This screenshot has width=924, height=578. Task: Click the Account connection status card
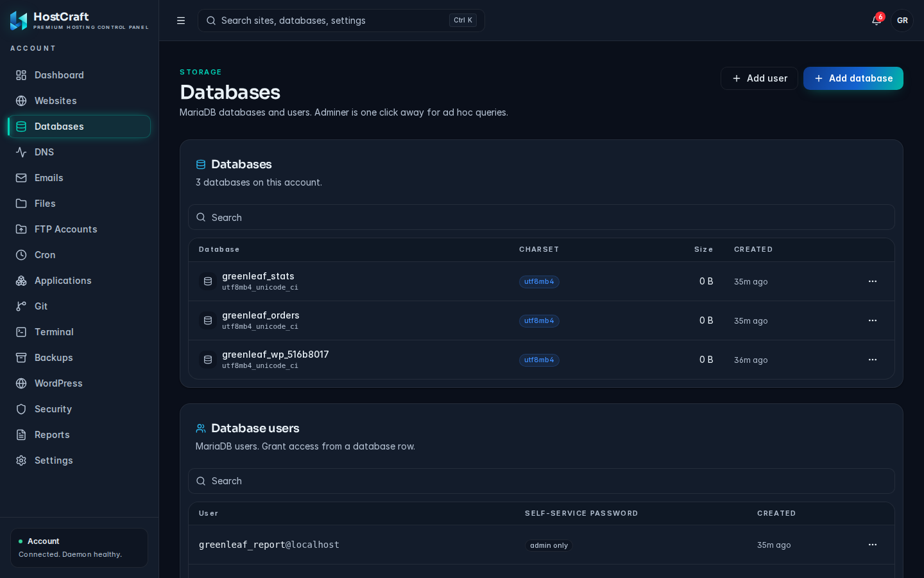pyautogui.click(x=80, y=548)
